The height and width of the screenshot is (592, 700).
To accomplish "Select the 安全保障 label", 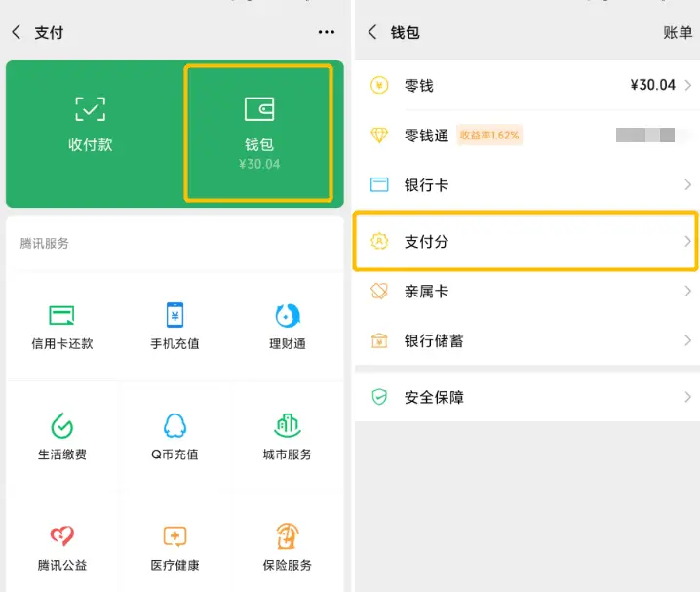I will [x=434, y=397].
